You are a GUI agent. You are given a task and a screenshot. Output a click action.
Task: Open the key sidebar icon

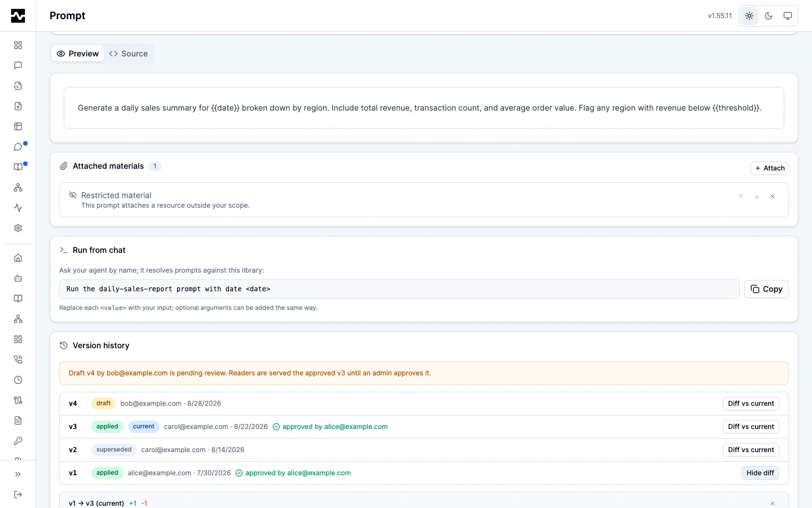[18, 441]
